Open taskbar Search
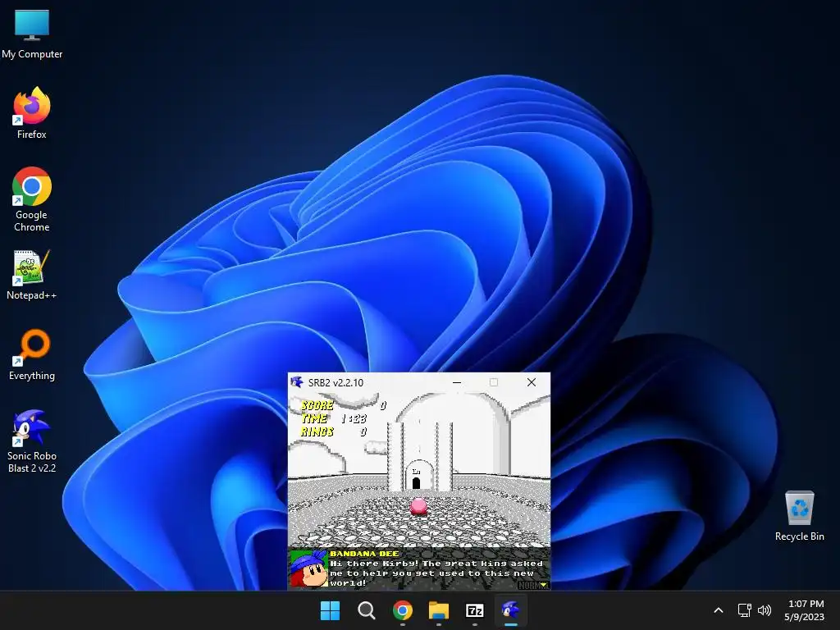840x630 pixels. 367,610
